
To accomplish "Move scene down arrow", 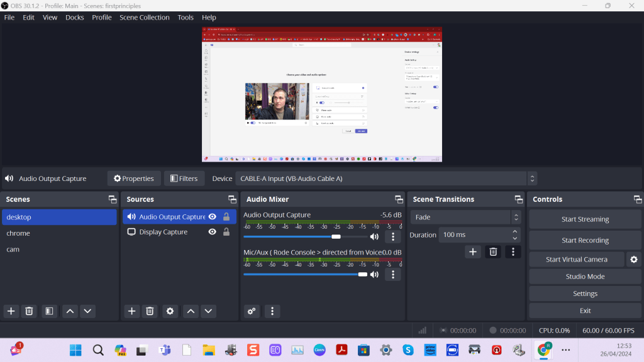I will (x=87, y=311).
